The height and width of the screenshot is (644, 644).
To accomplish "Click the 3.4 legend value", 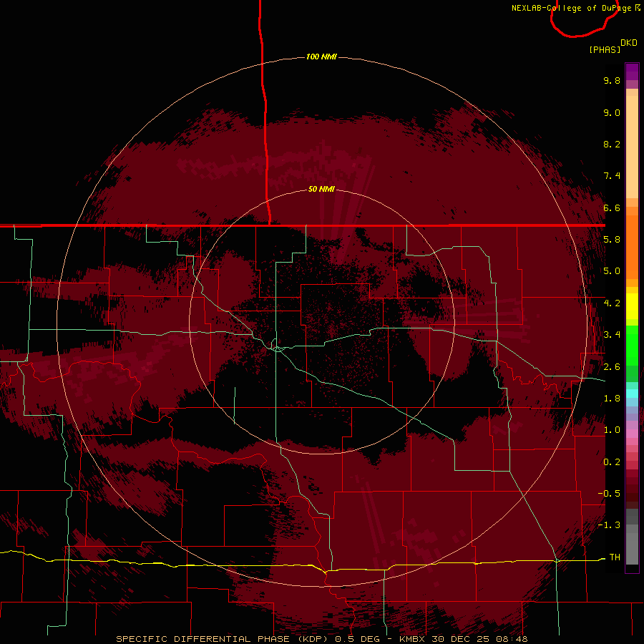I will tap(612, 335).
